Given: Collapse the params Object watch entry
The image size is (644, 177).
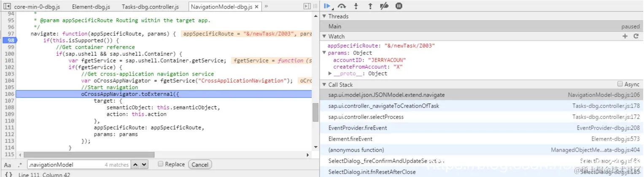Looking at the screenshot, I should (324, 53).
